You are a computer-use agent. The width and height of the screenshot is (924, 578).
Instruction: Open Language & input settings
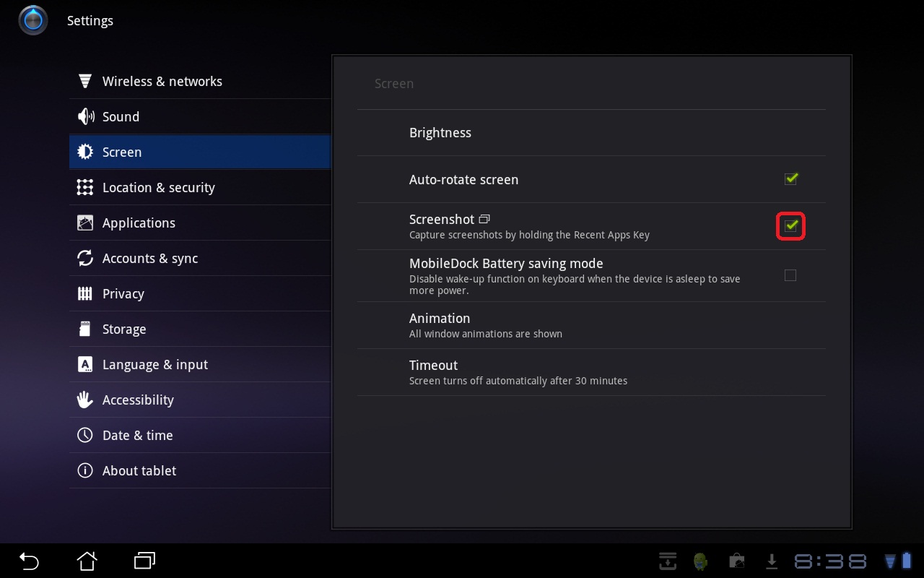click(x=154, y=364)
